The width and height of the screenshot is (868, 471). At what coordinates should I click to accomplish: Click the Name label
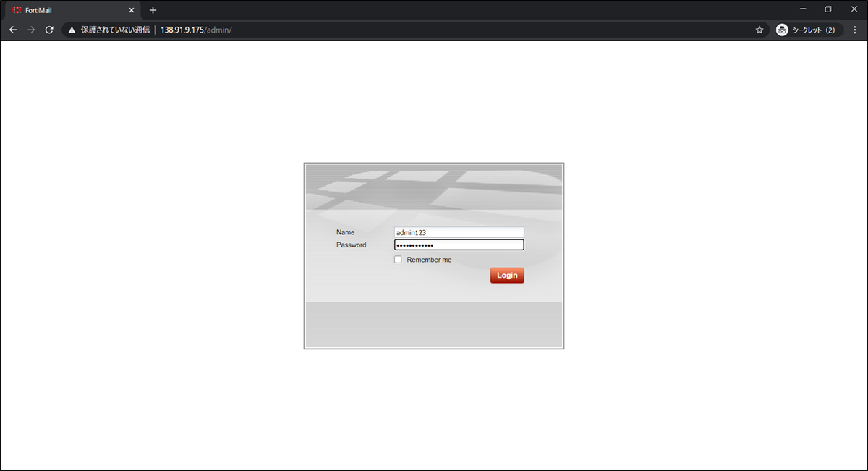tap(346, 232)
